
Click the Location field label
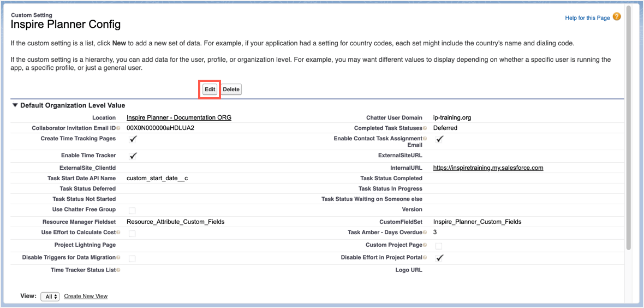(104, 117)
